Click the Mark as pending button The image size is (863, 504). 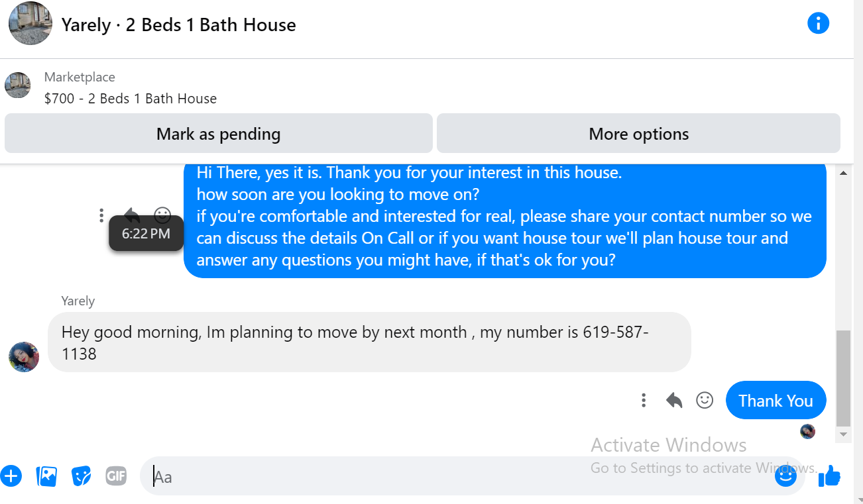tap(218, 134)
